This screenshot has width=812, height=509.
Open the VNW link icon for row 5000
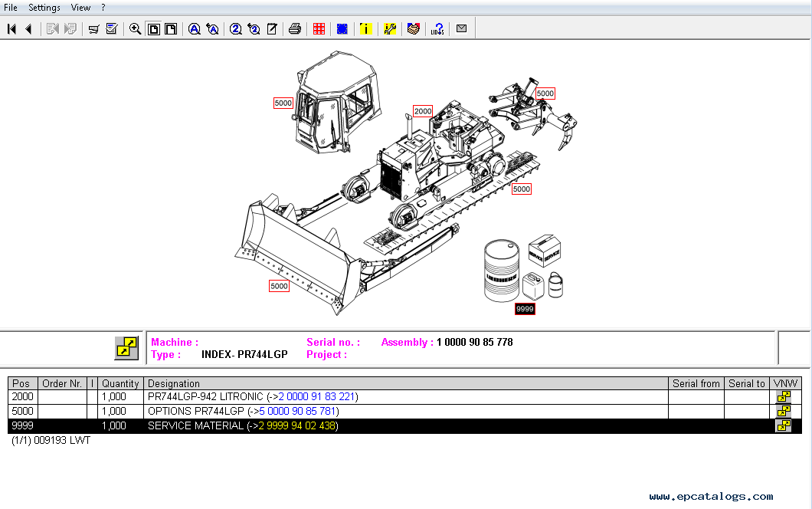(x=784, y=412)
